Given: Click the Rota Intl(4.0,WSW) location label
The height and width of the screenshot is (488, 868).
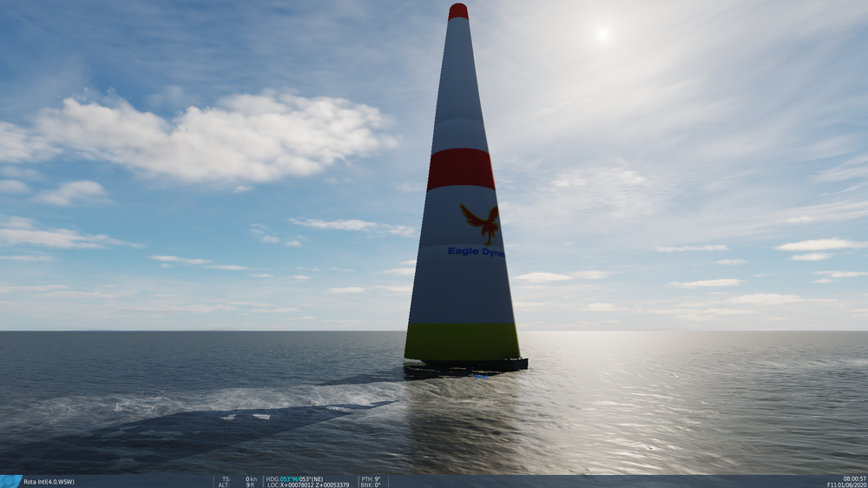Looking at the screenshot, I should 49,482.
